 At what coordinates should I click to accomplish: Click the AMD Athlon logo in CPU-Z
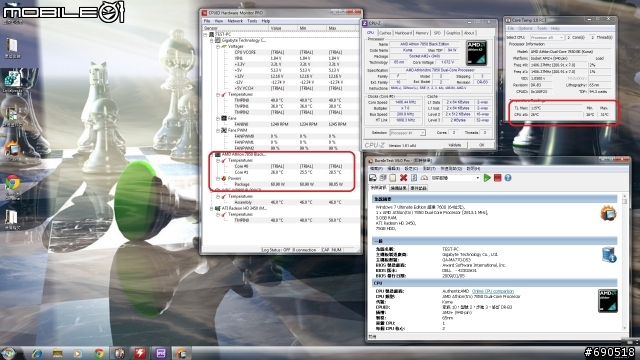[476, 53]
